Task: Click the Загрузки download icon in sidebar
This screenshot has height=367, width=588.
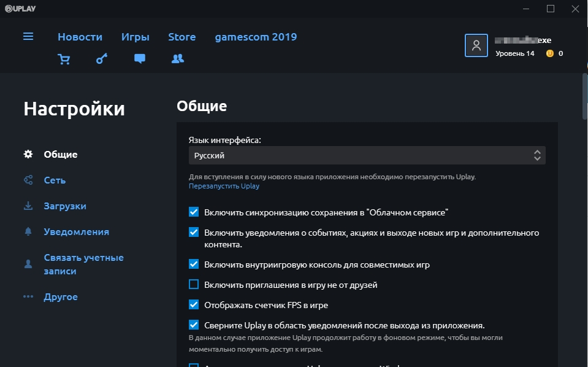Action: [28, 206]
